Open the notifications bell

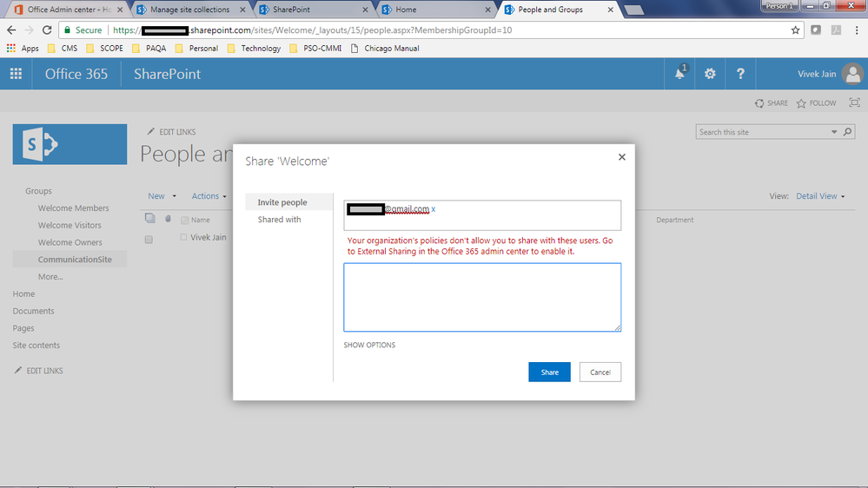pyautogui.click(x=679, y=74)
